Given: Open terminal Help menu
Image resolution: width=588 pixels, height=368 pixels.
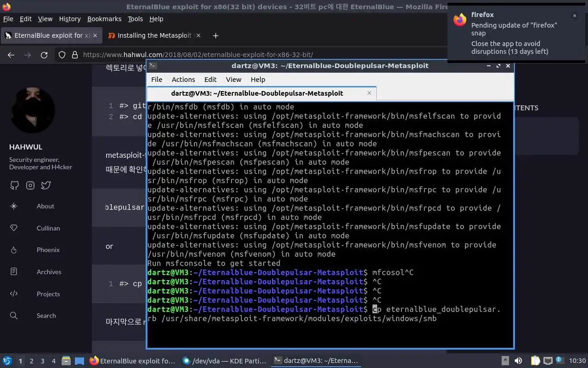Looking at the screenshot, I should (258, 80).
